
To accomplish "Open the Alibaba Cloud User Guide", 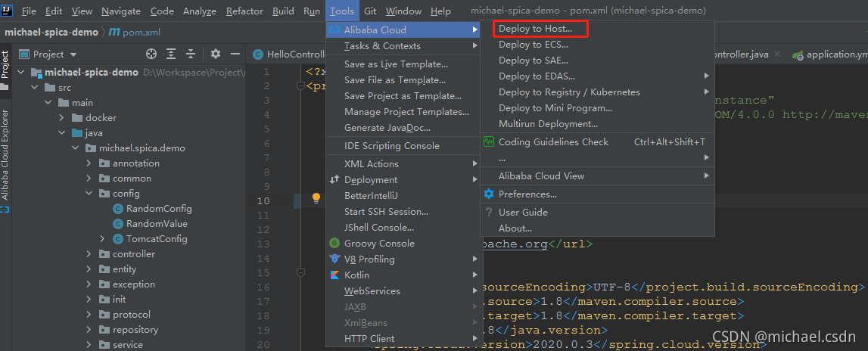I will click(x=597, y=212).
